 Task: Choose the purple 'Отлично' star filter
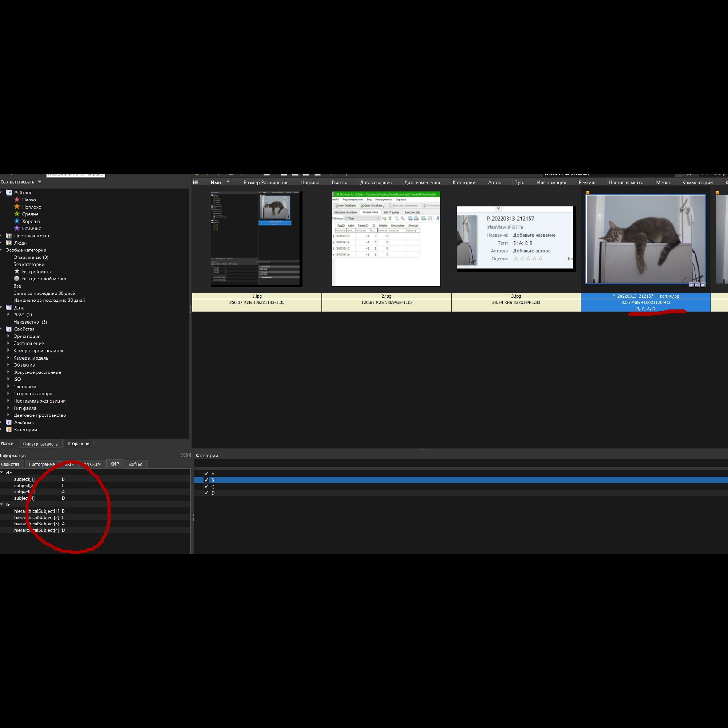pyautogui.click(x=17, y=228)
